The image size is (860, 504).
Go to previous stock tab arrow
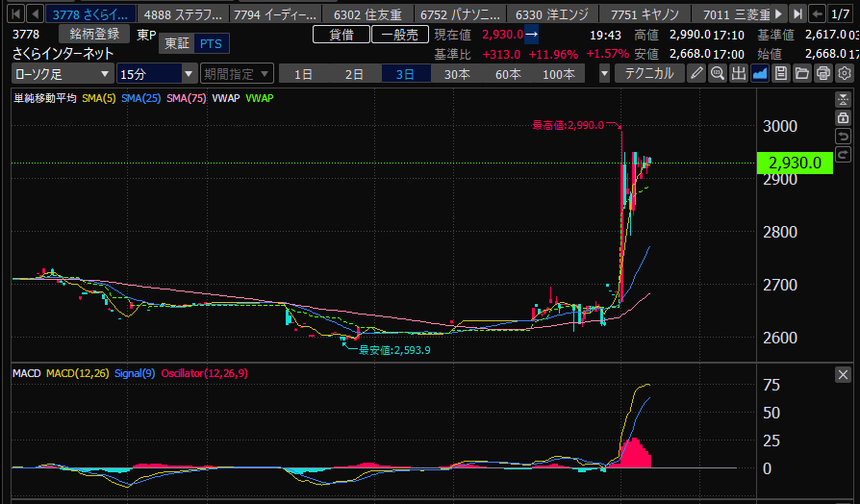click(35, 13)
